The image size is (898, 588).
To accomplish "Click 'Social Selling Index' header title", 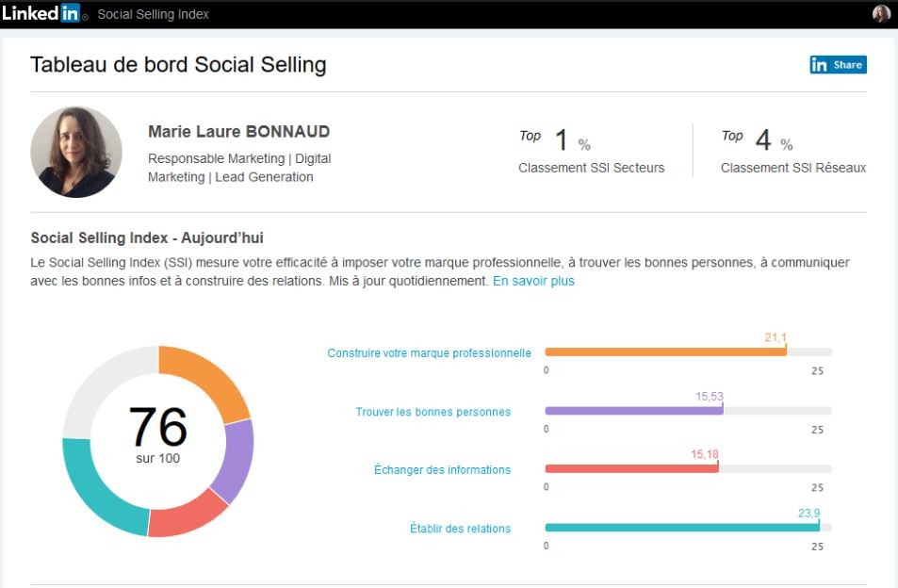I will coord(153,14).
